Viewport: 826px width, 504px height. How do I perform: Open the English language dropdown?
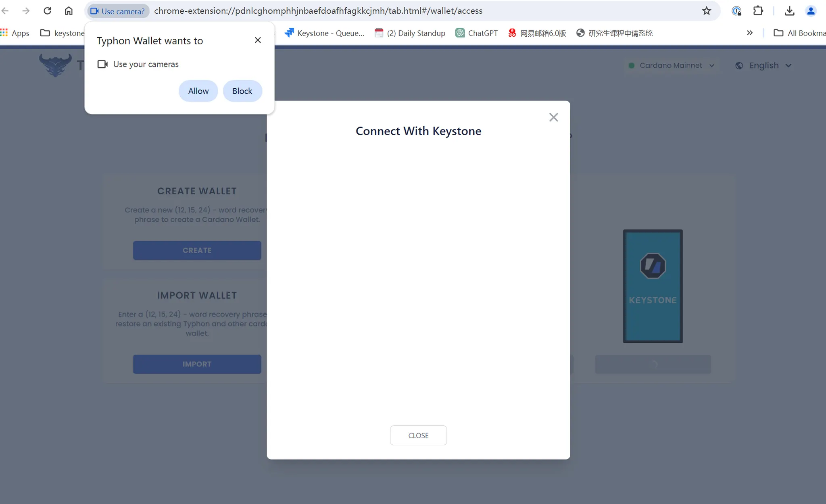(x=763, y=65)
